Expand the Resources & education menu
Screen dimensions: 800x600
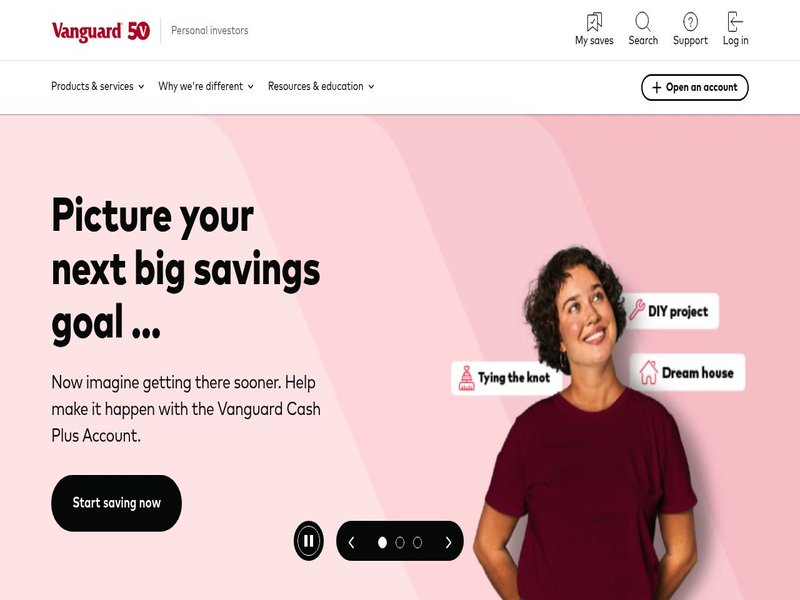point(321,86)
